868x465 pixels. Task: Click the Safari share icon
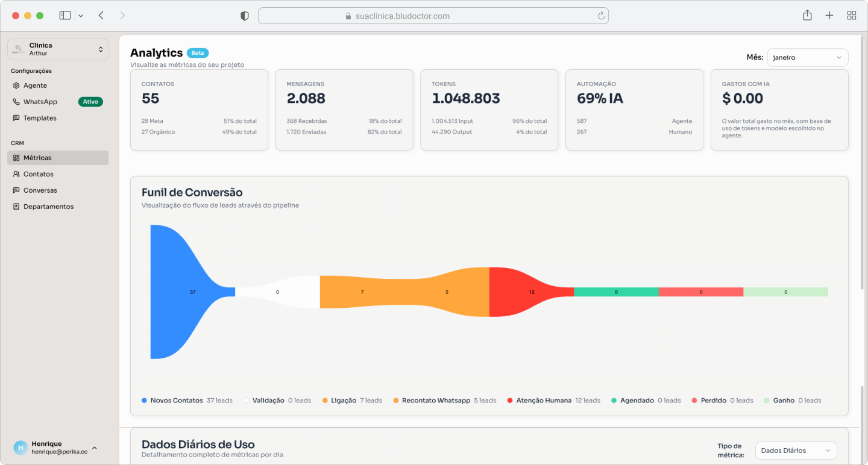tap(807, 16)
